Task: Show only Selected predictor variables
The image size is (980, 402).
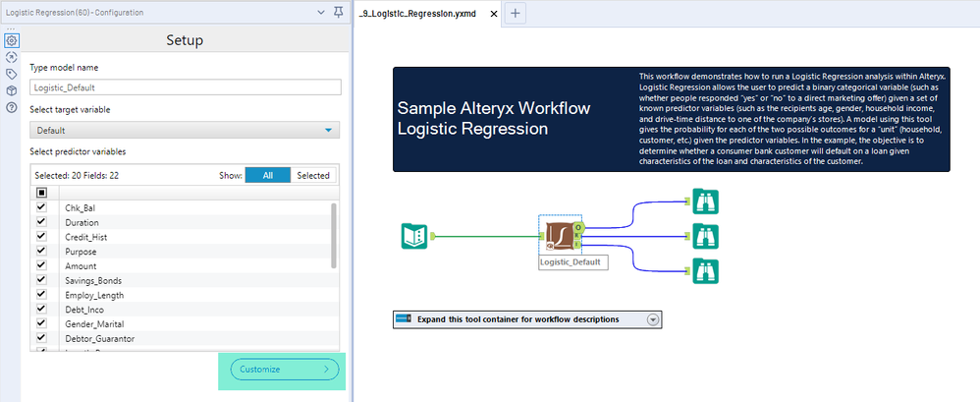Action: pos(313,175)
